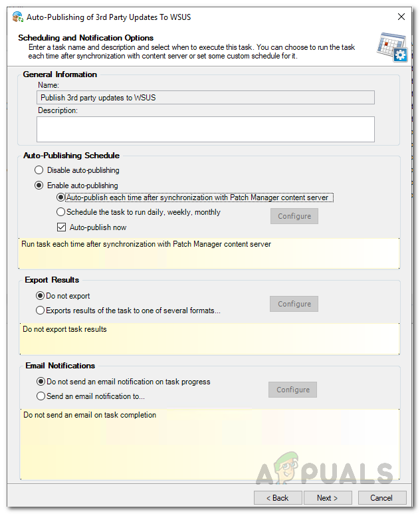
Task: Choose auto-publish after each synchronization
Action: (61, 197)
